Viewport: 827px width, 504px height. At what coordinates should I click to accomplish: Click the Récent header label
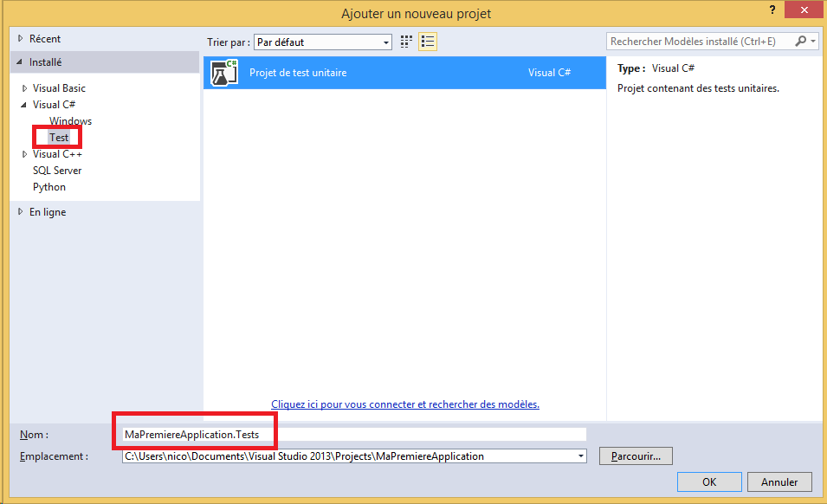pos(45,38)
